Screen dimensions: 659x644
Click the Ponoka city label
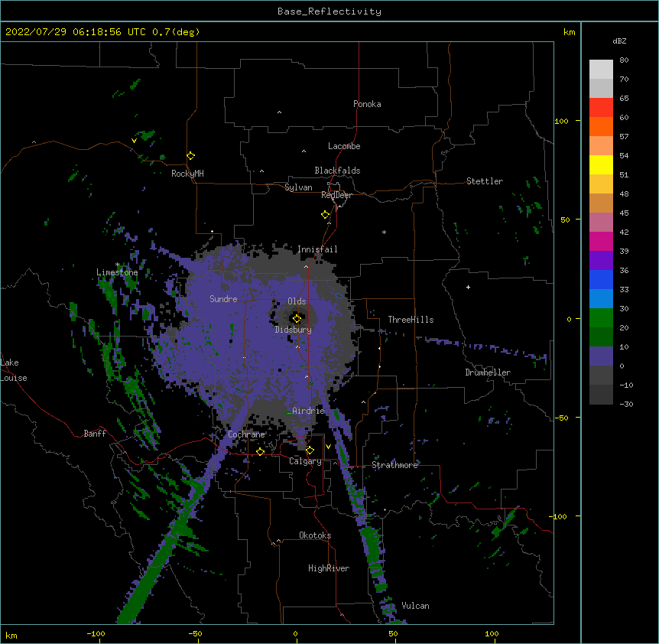click(x=367, y=104)
